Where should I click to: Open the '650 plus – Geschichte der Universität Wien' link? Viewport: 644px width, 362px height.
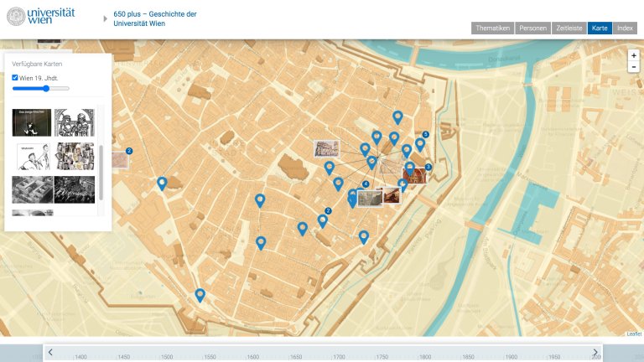coord(150,18)
